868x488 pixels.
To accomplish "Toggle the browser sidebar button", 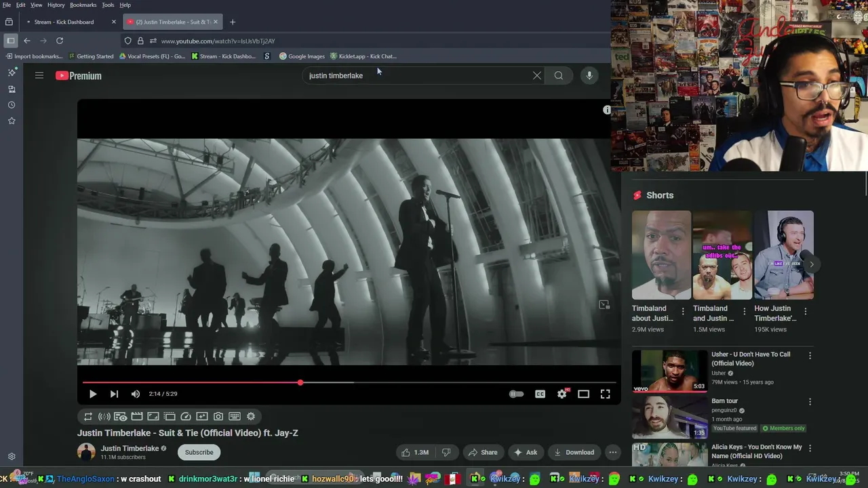I will 10,41.
